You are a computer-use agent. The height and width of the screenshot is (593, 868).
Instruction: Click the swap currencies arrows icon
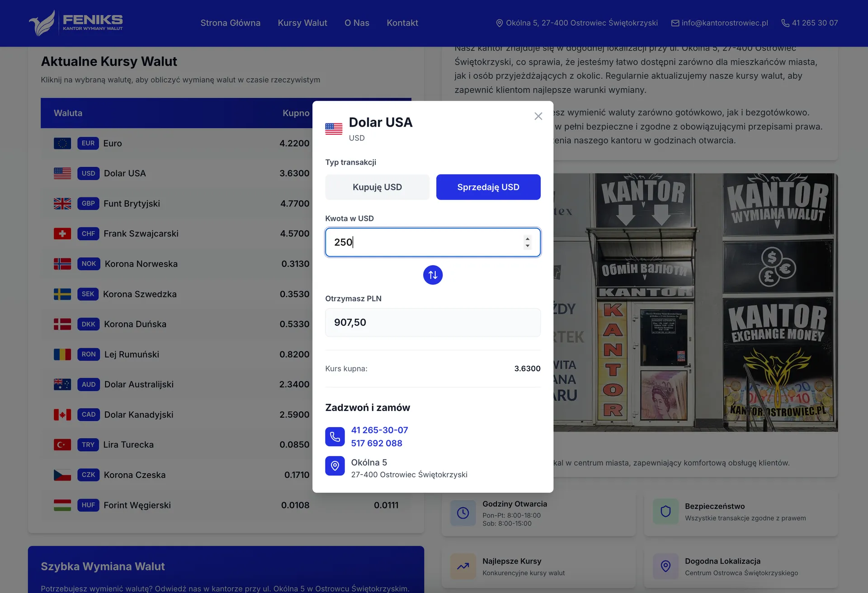tap(433, 275)
